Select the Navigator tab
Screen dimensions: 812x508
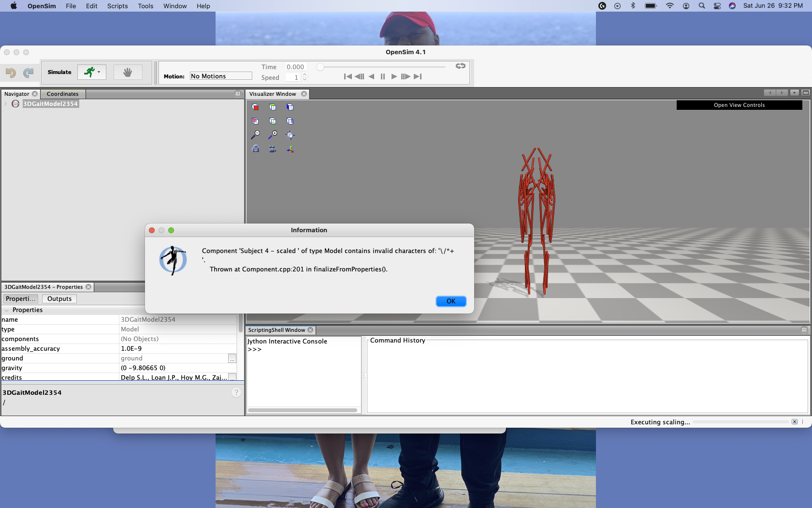click(x=17, y=94)
